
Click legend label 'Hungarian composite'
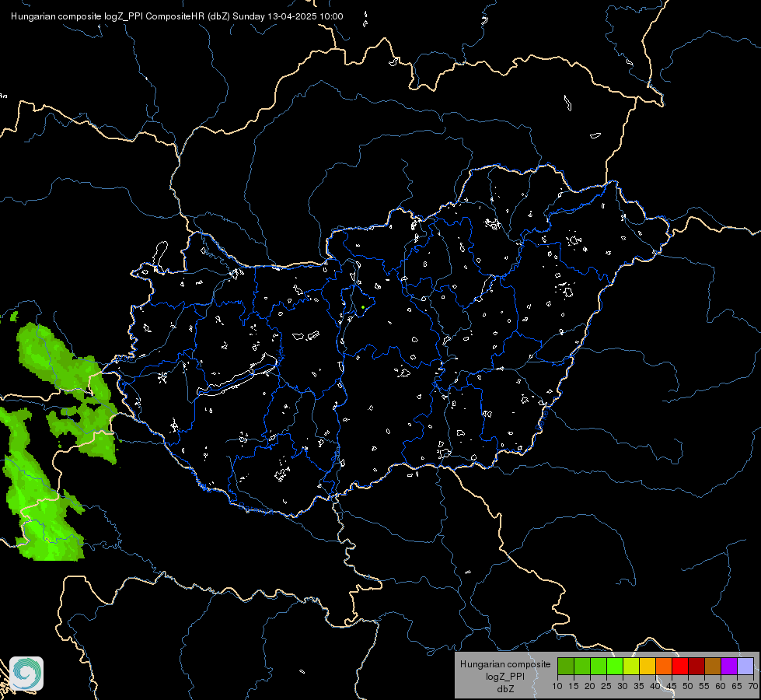tap(505, 664)
